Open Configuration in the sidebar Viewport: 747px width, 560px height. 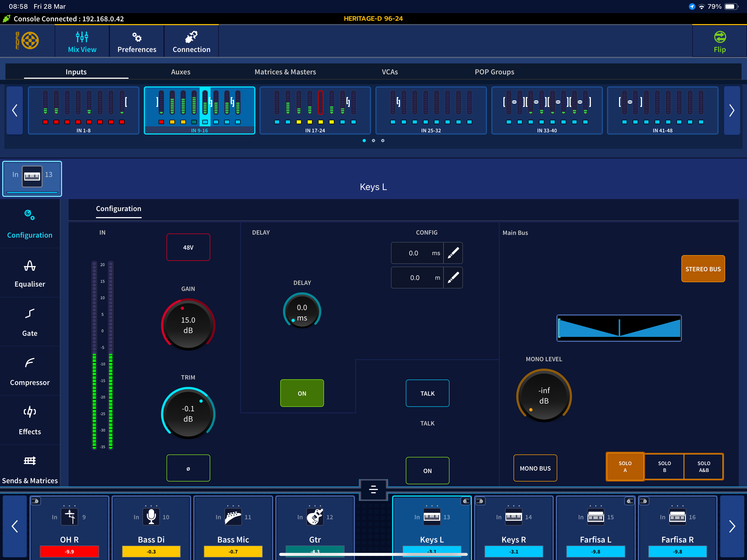pos(30,224)
